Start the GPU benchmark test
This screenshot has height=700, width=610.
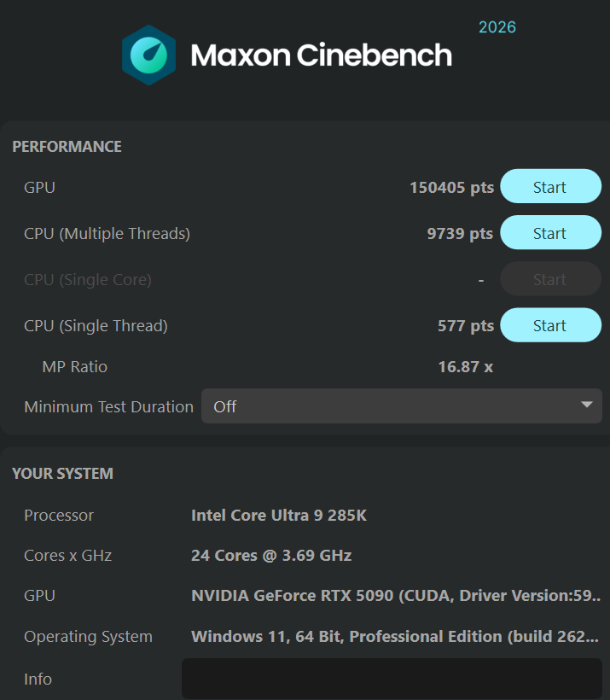pyautogui.click(x=550, y=187)
